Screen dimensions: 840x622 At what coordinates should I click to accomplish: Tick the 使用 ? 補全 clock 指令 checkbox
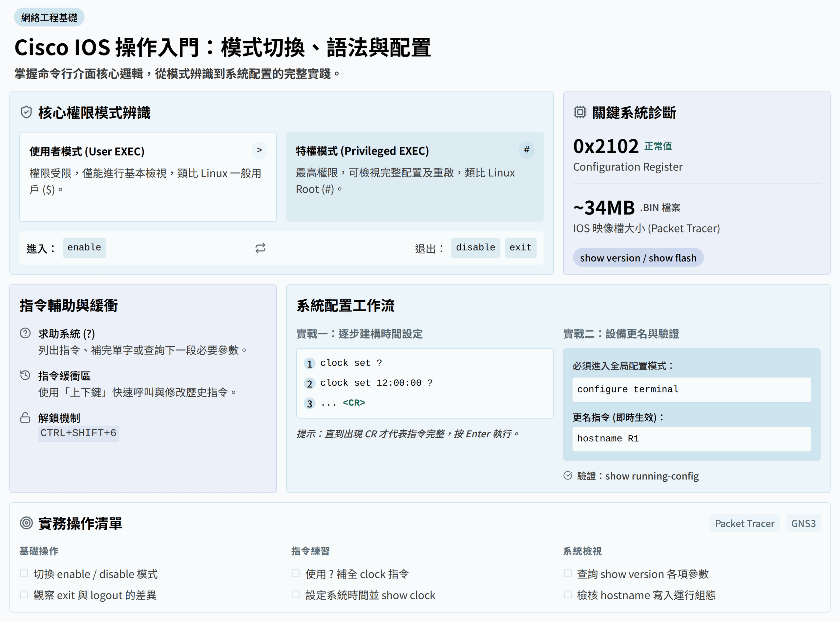pyautogui.click(x=296, y=573)
